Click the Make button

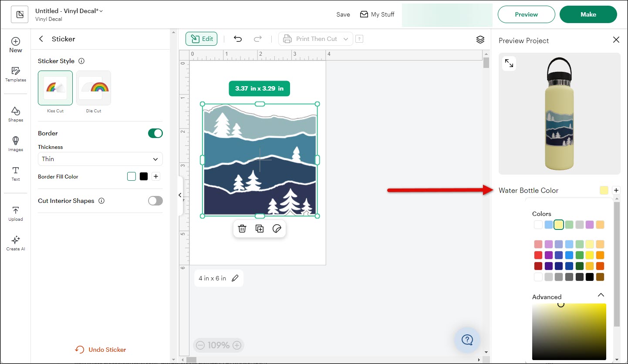588,14
